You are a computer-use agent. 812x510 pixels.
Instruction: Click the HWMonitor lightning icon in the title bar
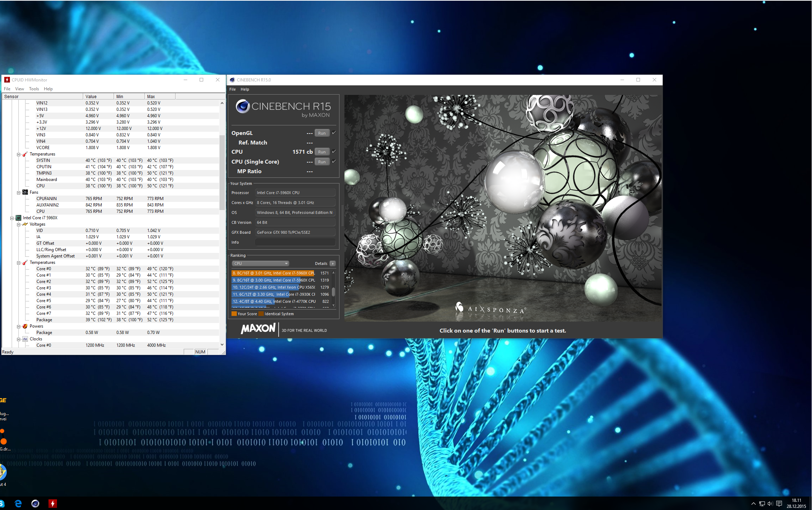coord(7,80)
